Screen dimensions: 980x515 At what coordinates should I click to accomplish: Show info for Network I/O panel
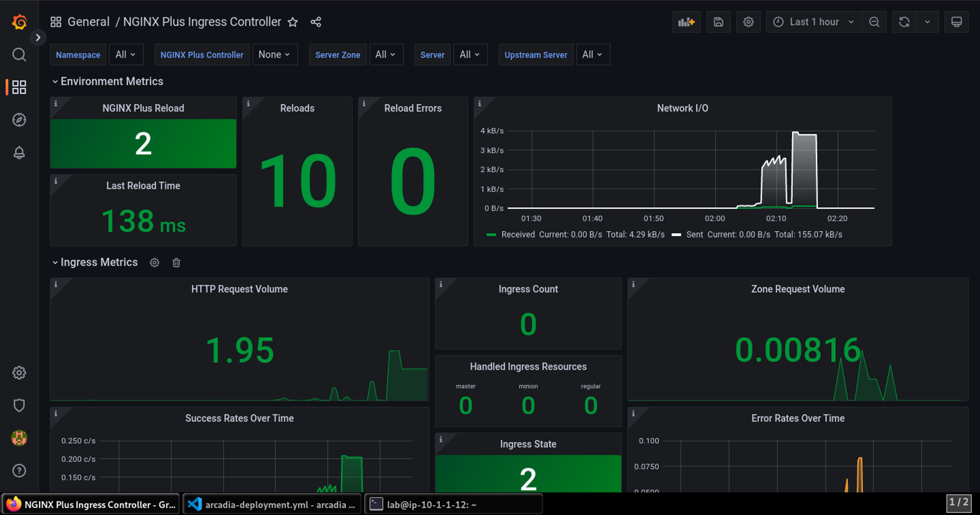[480, 103]
